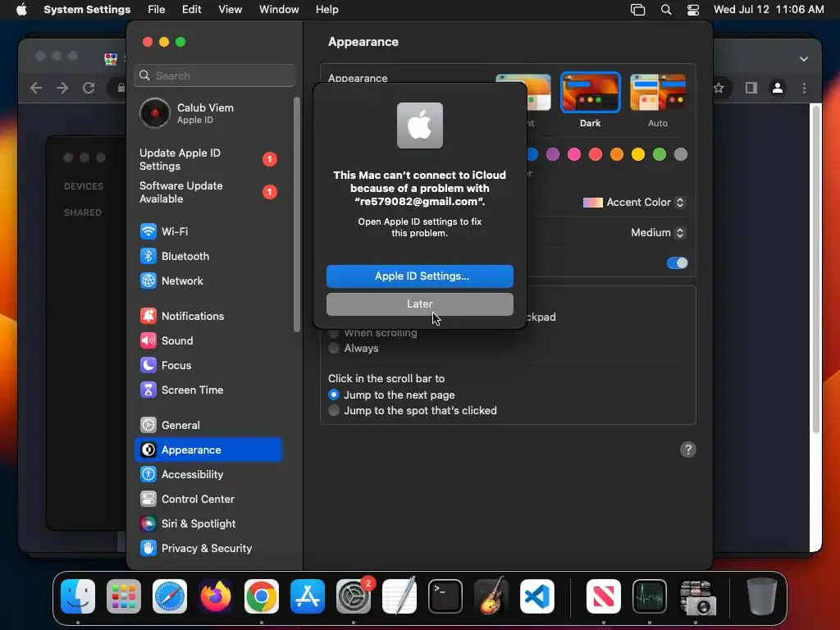Open Finder from the Dock

pyautogui.click(x=78, y=596)
